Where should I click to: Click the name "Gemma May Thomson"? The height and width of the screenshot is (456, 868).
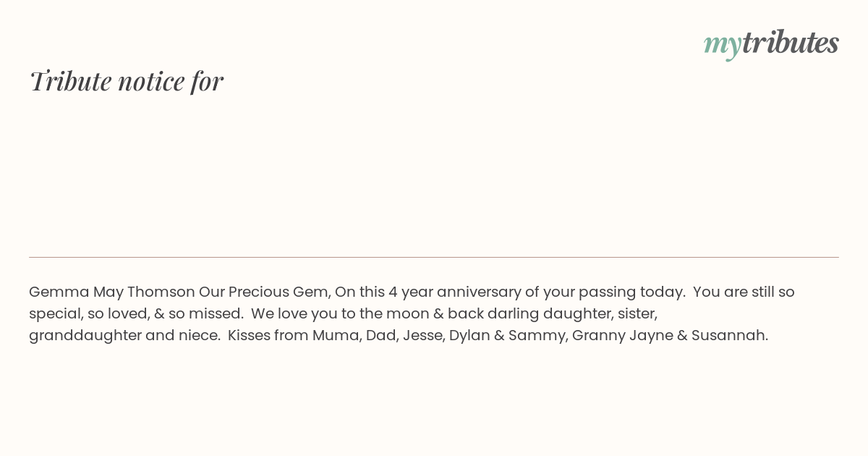click(112, 292)
